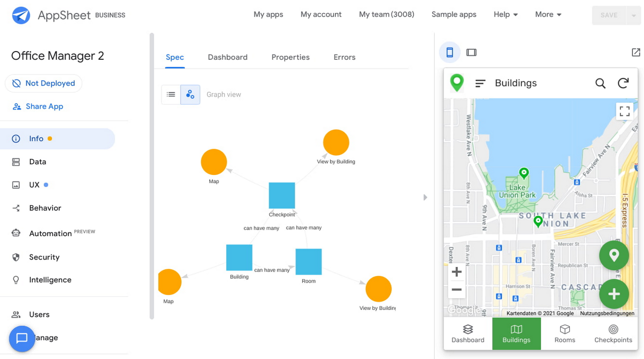
Task: Select the Spec tab
Action: pos(175,57)
